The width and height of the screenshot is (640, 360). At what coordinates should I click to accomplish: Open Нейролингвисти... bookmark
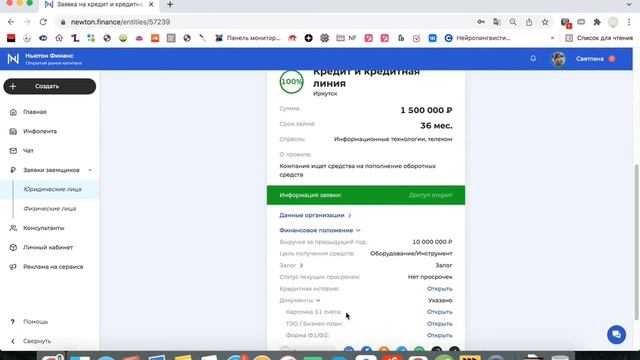click(477, 38)
